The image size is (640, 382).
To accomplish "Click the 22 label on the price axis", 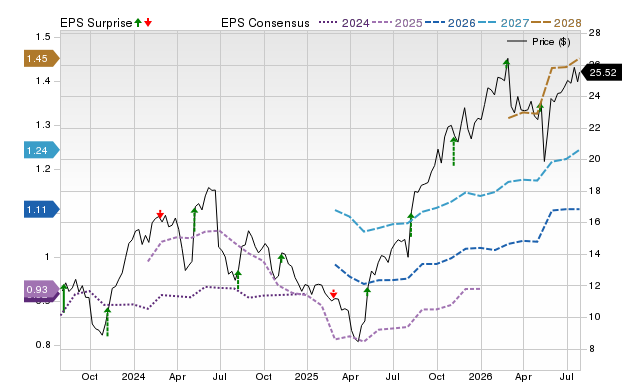I will coord(595,128).
